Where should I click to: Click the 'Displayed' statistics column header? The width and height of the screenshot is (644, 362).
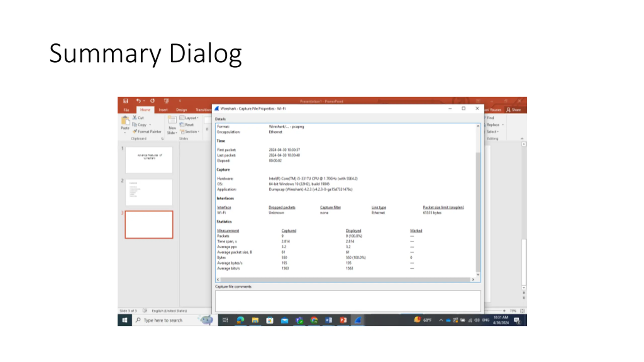(x=353, y=231)
